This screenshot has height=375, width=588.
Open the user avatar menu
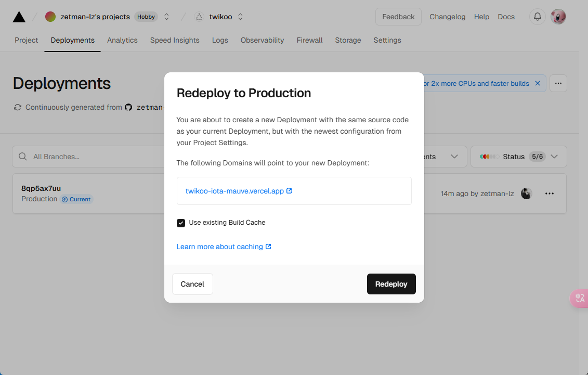click(x=558, y=17)
